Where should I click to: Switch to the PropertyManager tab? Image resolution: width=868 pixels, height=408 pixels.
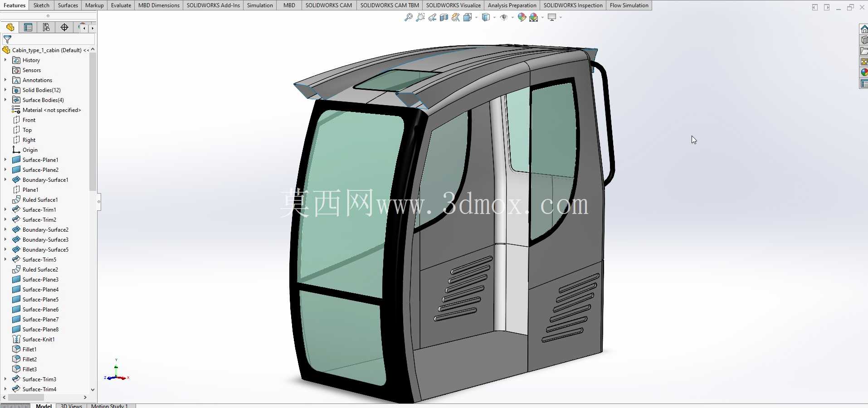click(28, 28)
